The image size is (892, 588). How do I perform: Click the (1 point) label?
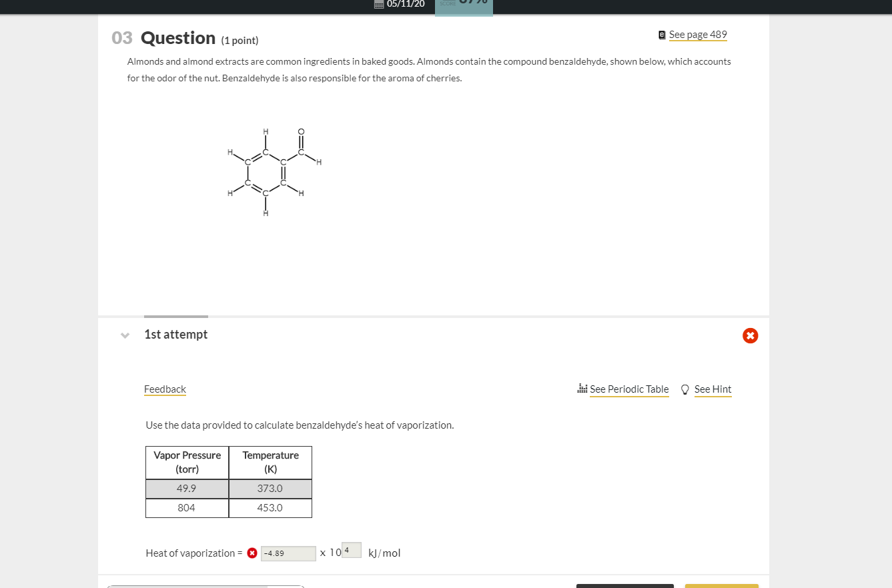(240, 41)
